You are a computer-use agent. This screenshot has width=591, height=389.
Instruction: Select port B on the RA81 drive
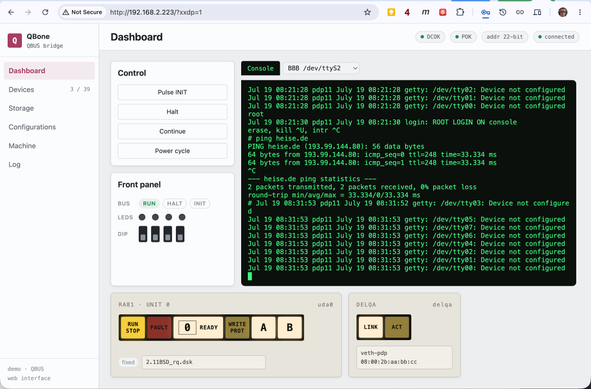pos(290,328)
